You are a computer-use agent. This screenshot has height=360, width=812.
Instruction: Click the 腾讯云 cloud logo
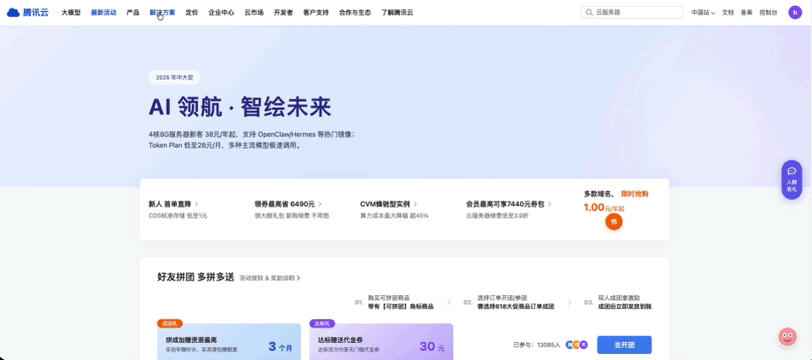click(x=27, y=12)
